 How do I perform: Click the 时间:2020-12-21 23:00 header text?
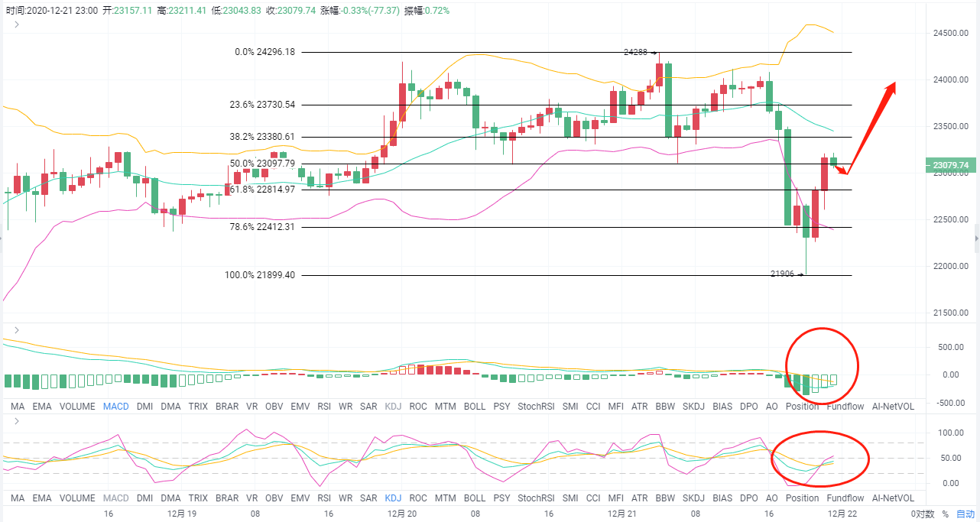tap(51, 11)
